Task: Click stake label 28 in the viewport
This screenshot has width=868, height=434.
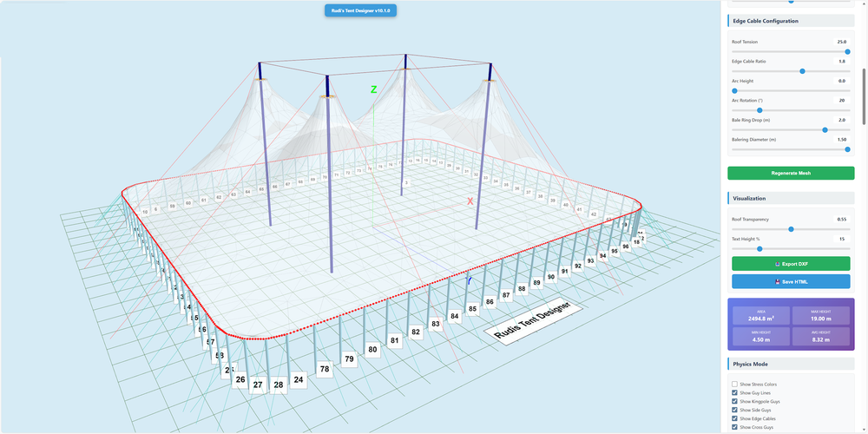Action: (x=279, y=385)
